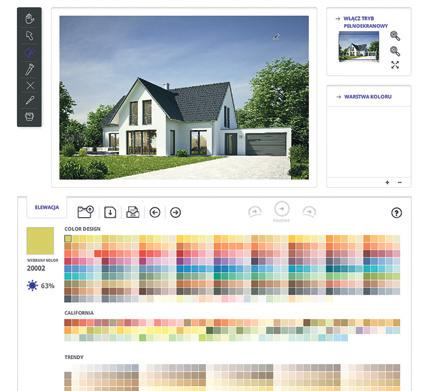Image resolution: width=429 pixels, height=391 pixels.
Task: Click Włącz tryb pełnoekranowy link
Action: point(365,22)
